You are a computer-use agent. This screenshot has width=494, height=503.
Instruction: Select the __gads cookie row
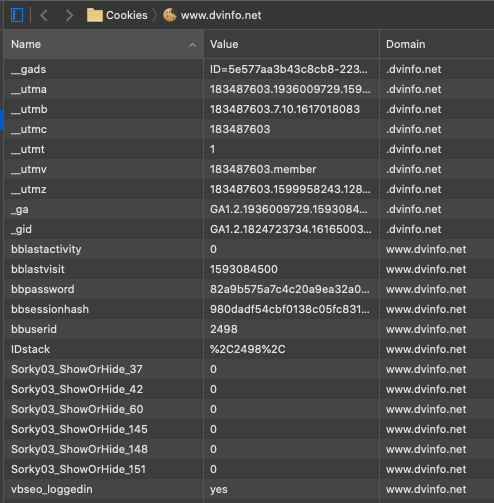[249, 69]
